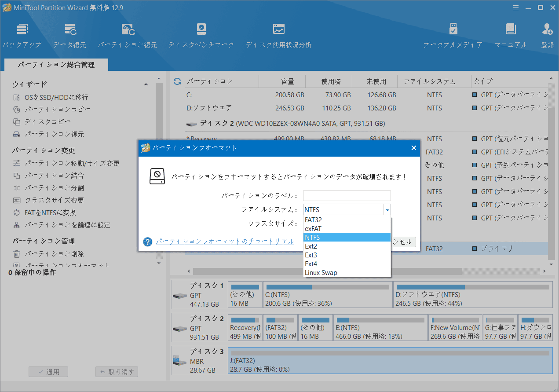559x392 pixels.
Task: Choose パーティションを論理に設定 option
Action: click(61, 225)
